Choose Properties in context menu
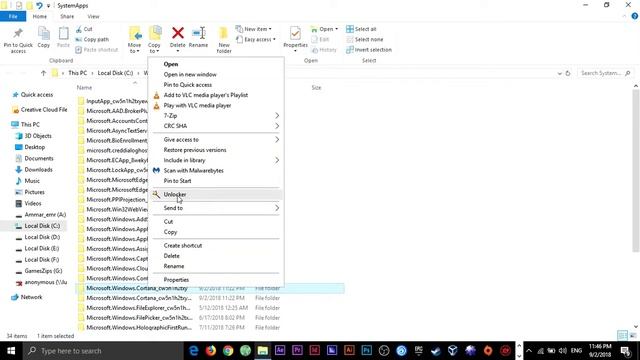This screenshot has height=360, width=640. click(x=217, y=280)
